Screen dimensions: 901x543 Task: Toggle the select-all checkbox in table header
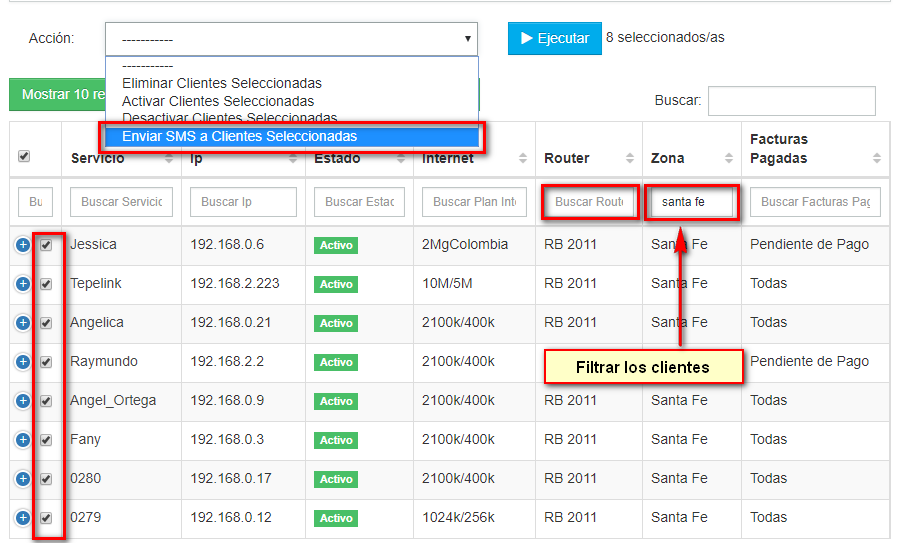click(24, 156)
